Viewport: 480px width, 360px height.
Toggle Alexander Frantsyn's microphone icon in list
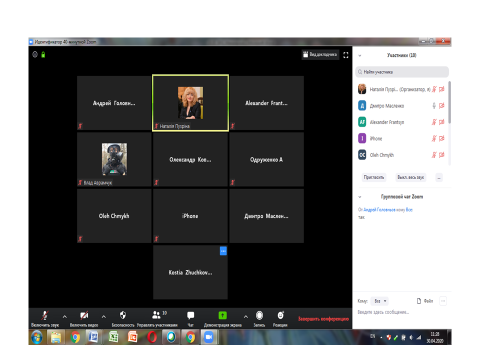pos(434,122)
